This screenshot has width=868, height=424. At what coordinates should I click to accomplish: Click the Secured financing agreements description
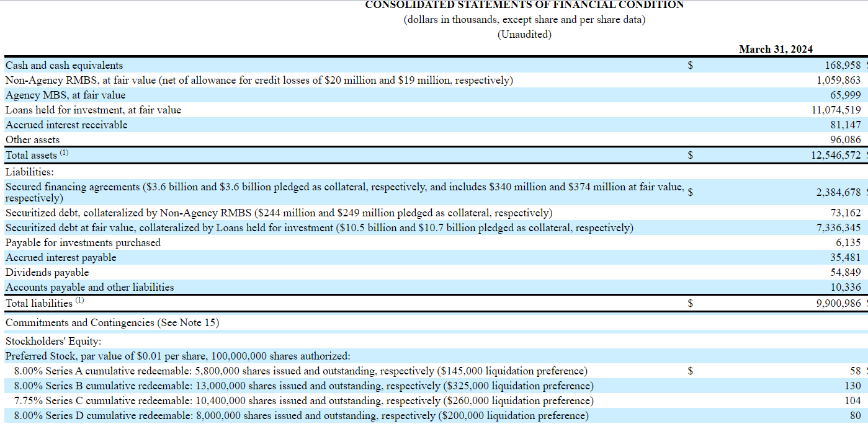point(344,192)
